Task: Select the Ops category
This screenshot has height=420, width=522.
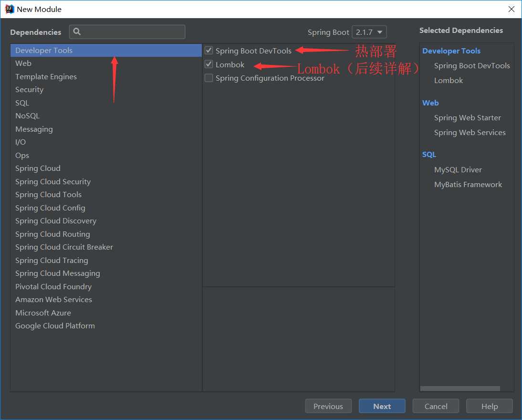Action: (x=106, y=156)
